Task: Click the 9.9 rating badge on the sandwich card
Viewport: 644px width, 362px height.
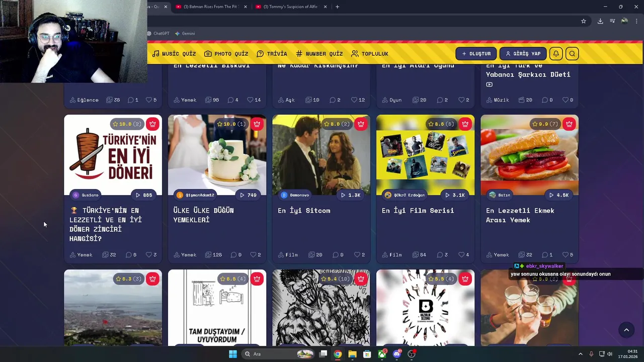Action: click(545, 124)
